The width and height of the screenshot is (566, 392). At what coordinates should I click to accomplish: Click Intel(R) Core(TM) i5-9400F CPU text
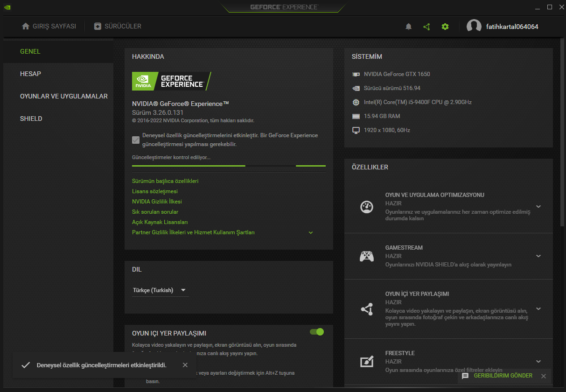tap(418, 102)
